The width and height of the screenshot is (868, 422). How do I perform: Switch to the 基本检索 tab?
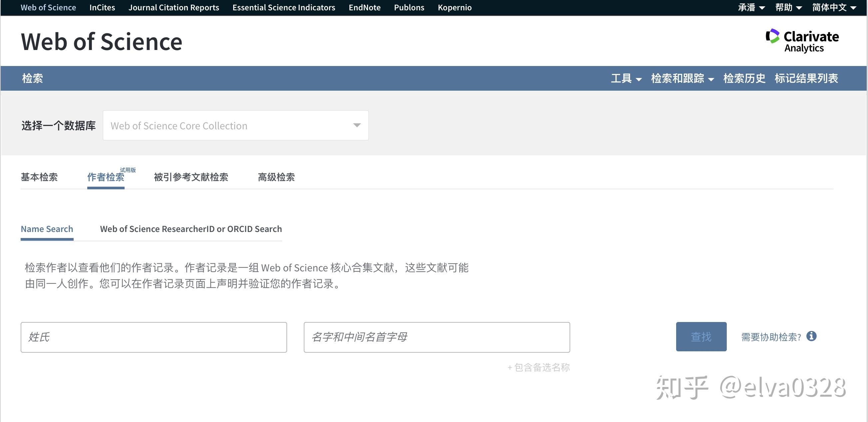[x=39, y=177]
